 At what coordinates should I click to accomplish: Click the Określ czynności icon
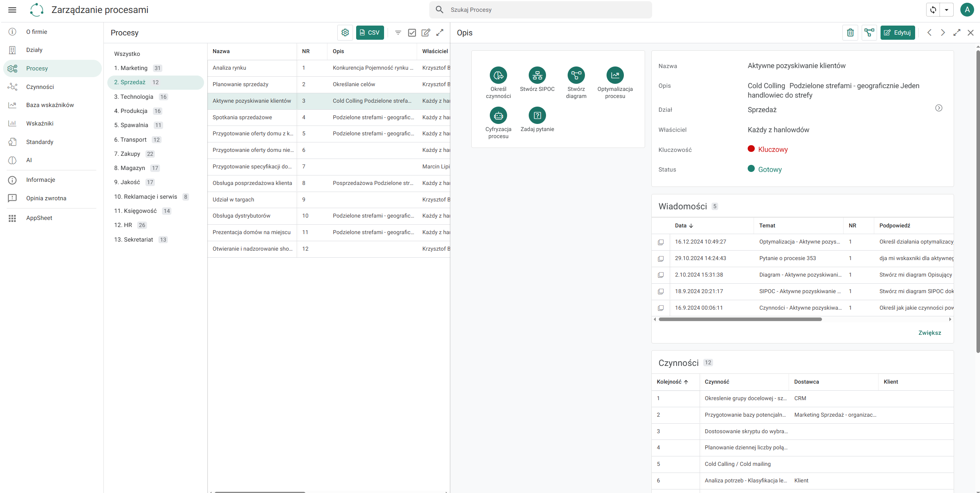(498, 75)
